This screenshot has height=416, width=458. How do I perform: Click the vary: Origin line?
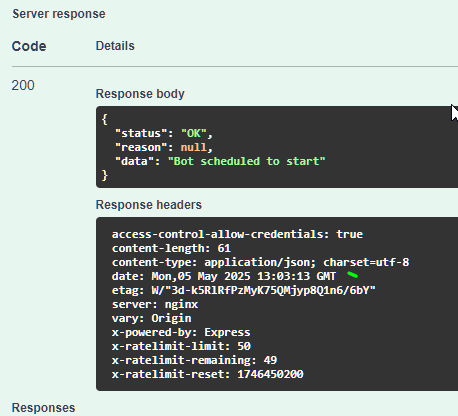click(x=152, y=318)
